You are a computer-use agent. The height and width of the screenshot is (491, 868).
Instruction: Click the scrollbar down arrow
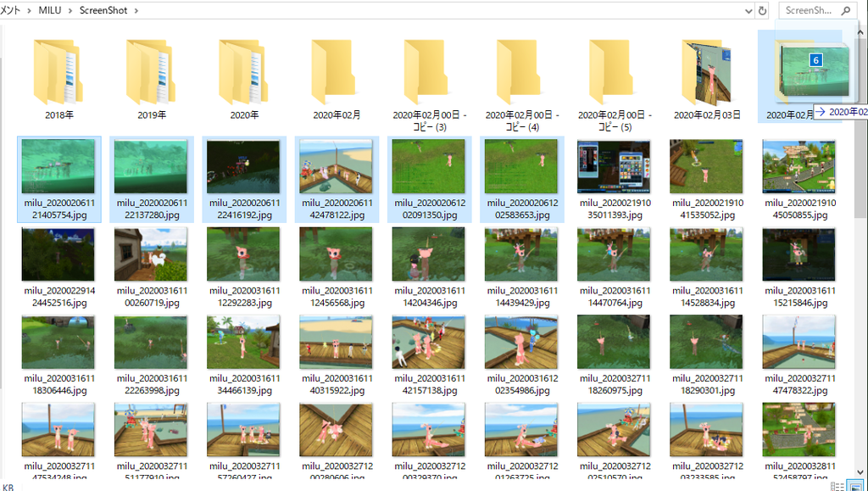[861, 470]
